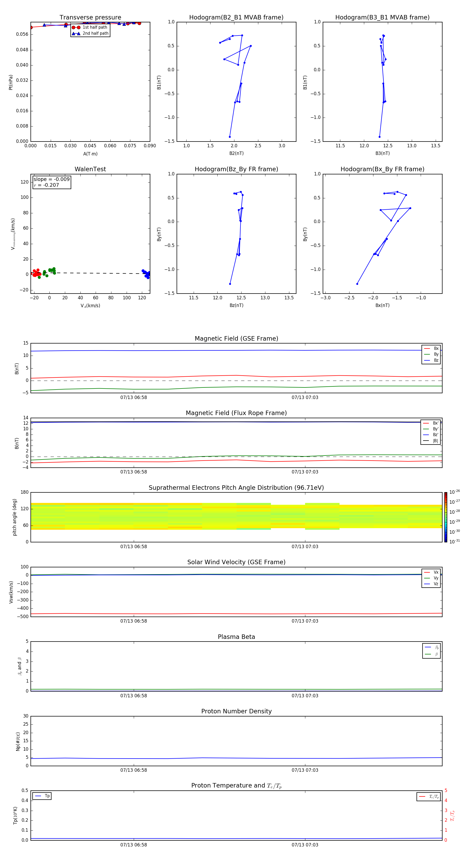Click the "r = -0.207" annotation
473x868 pixels.
[47, 185]
